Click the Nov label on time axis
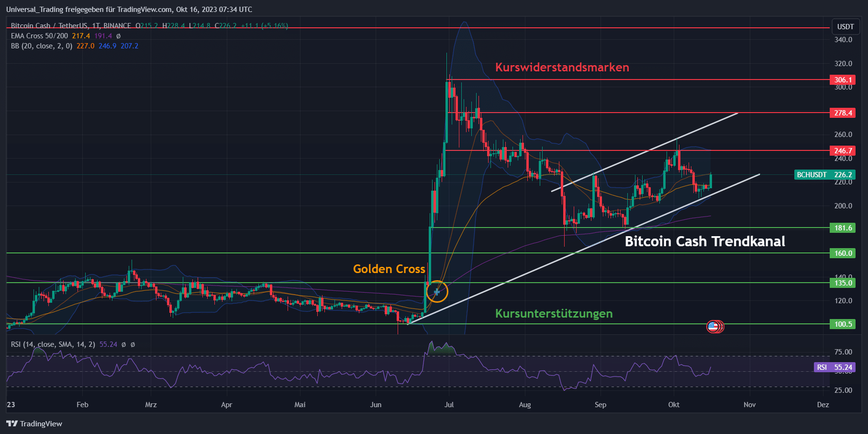Viewport: 868px width, 434px height. tap(750, 405)
